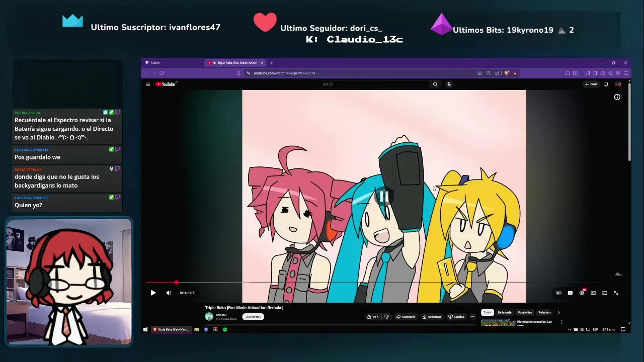644x362 pixels.
Task: Open File Explorer from the taskbar
Action: coord(197,330)
